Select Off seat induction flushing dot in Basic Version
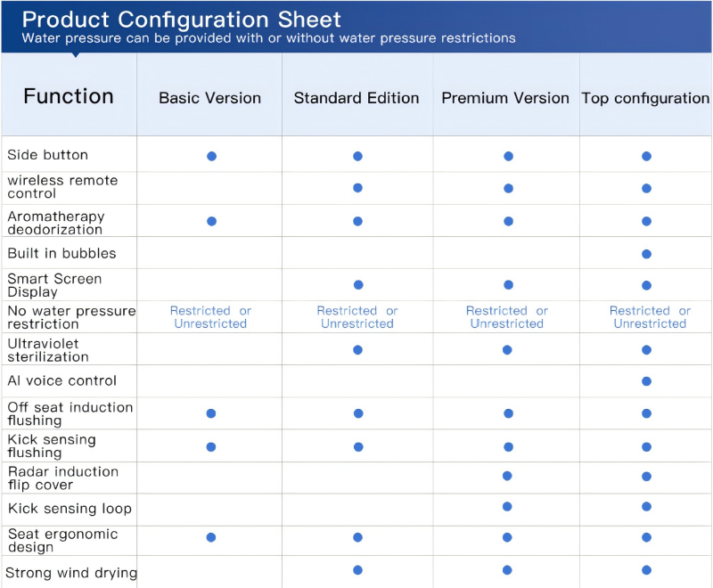The height and width of the screenshot is (588, 713). pos(211,413)
